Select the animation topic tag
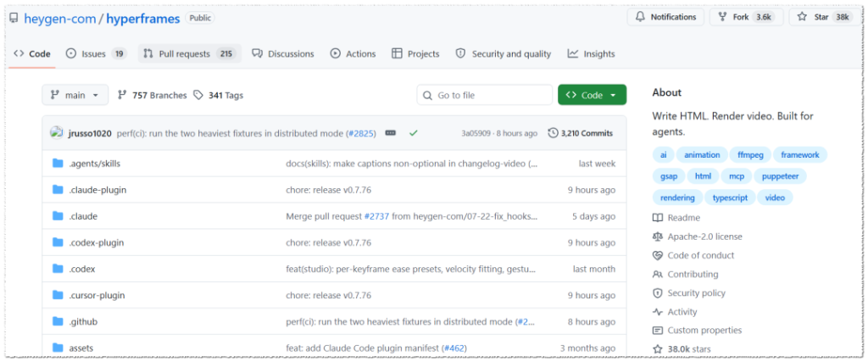This screenshot has height=362, width=868. 702,155
